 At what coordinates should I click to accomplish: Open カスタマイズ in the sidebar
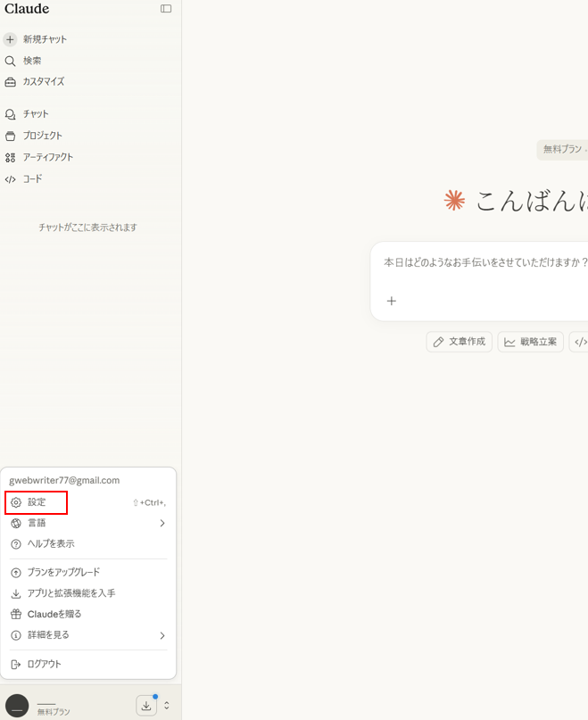pos(44,82)
